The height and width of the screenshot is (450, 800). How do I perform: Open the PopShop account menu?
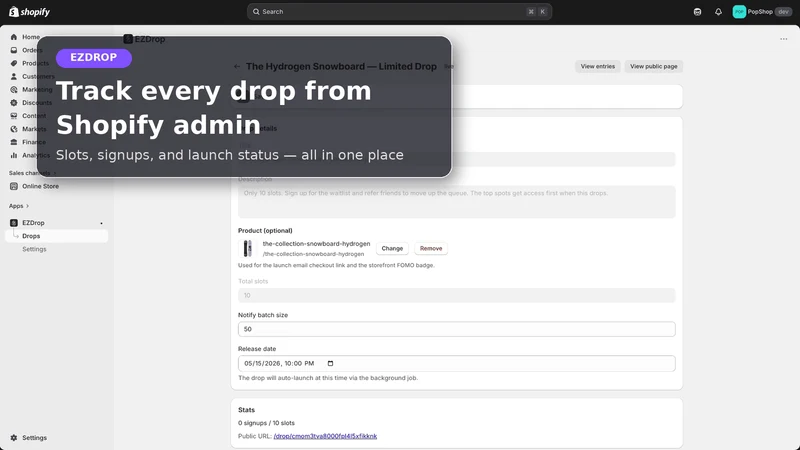click(x=762, y=12)
